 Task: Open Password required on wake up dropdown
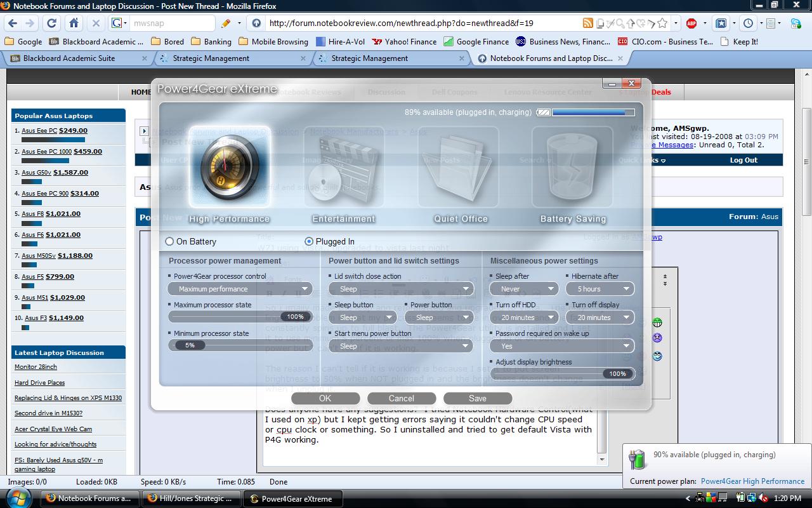pos(562,346)
